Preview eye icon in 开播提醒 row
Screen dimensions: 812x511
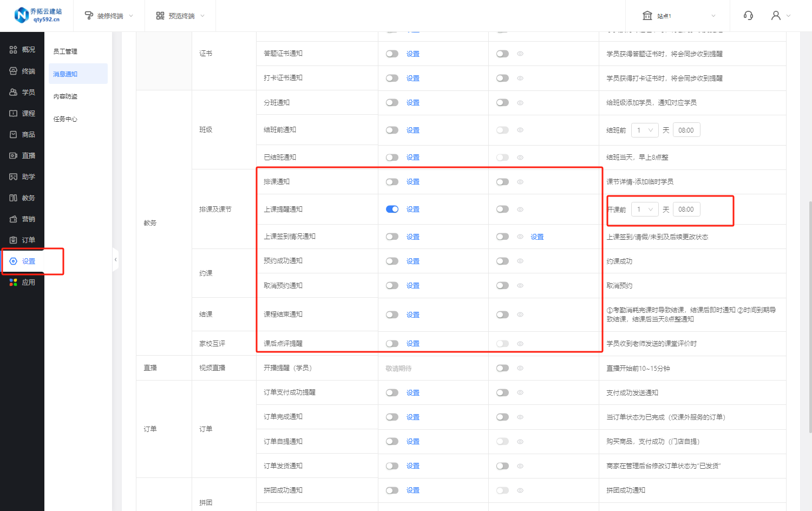click(520, 368)
